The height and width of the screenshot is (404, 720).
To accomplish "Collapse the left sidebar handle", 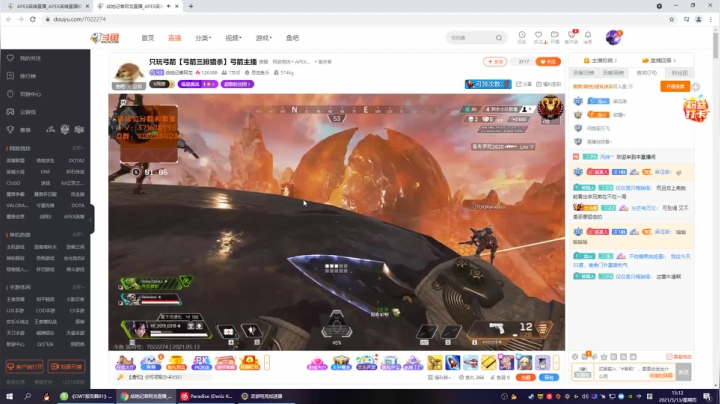I will (x=91, y=219).
